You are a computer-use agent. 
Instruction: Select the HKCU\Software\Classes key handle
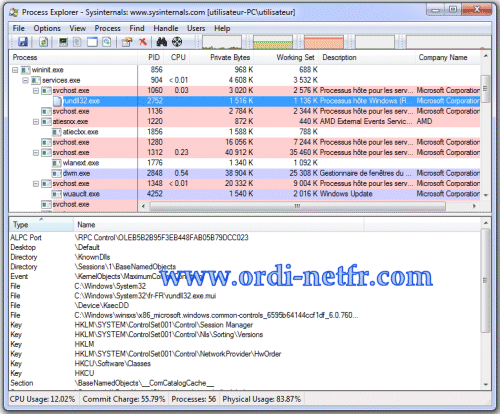pyautogui.click(x=245, y=364)
